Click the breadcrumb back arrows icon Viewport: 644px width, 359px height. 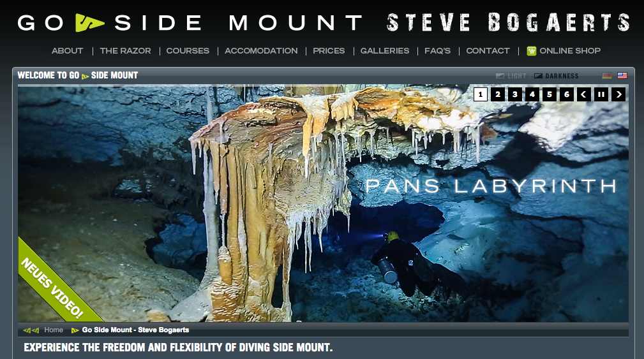pyautogui.click(x=31, y=330)
